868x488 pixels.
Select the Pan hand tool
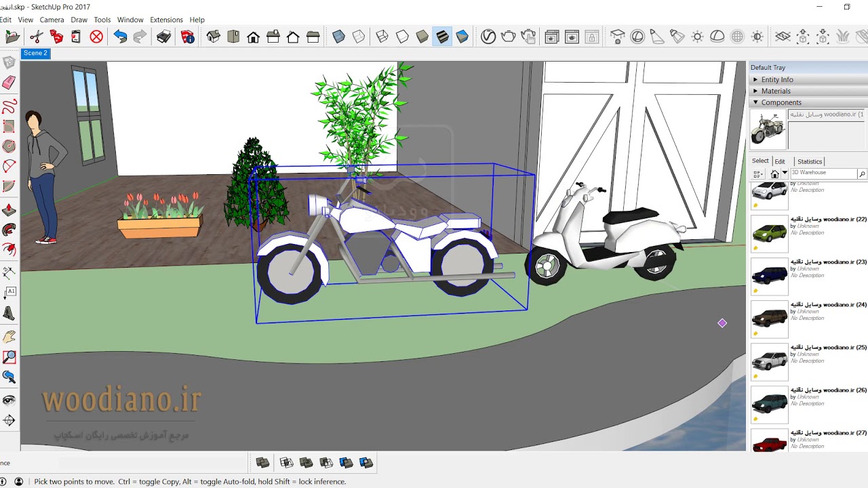[x=9, y=336]
